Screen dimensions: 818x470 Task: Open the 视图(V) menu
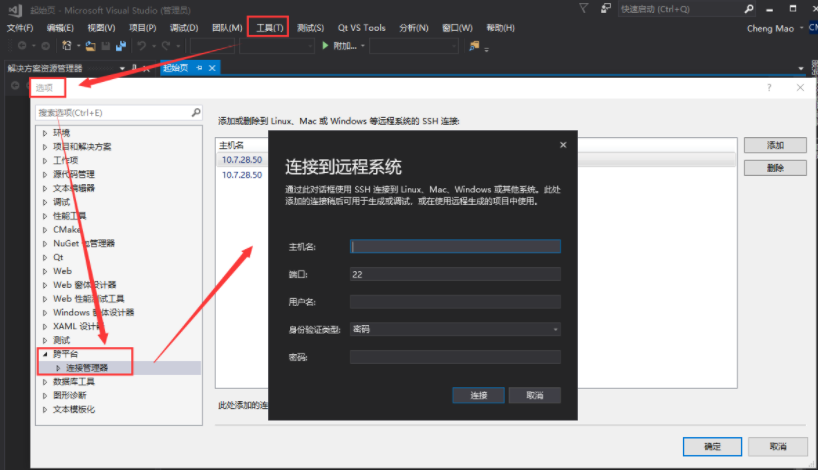click(101, 28)
